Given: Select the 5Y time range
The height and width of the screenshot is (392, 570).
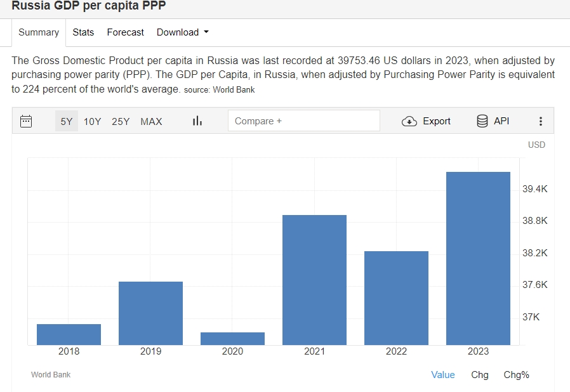Looking at the screenshot, I should tap(67, 121).
